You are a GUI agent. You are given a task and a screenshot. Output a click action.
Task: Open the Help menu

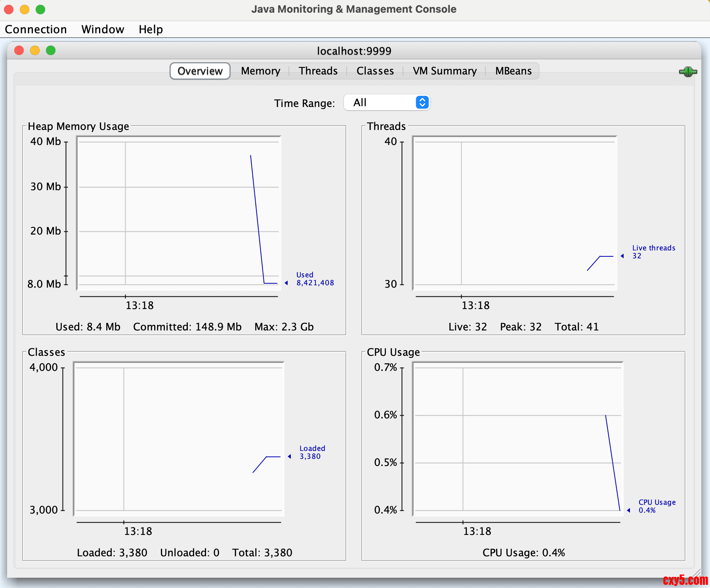pyautogui.click(x=151, y=29)
